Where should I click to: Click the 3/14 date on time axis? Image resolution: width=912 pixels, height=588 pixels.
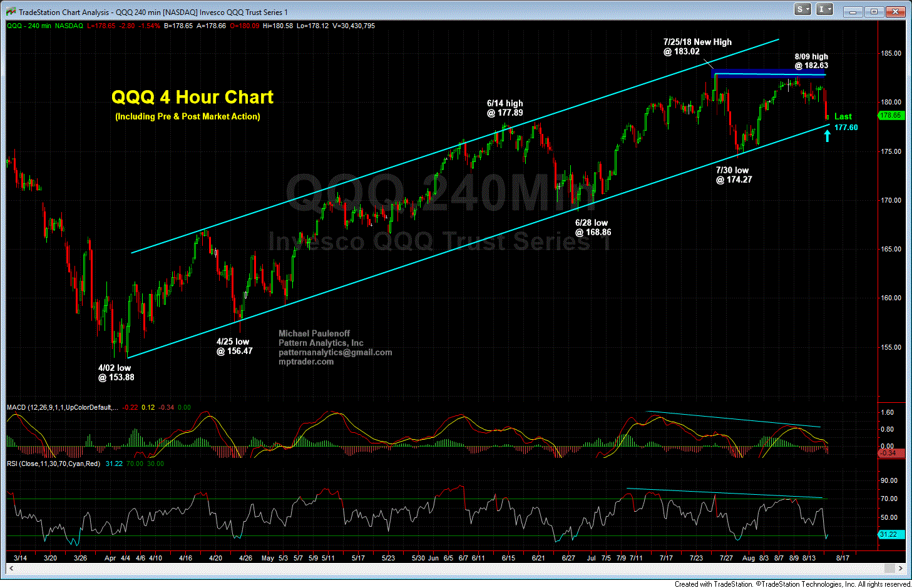coord(20,557)
